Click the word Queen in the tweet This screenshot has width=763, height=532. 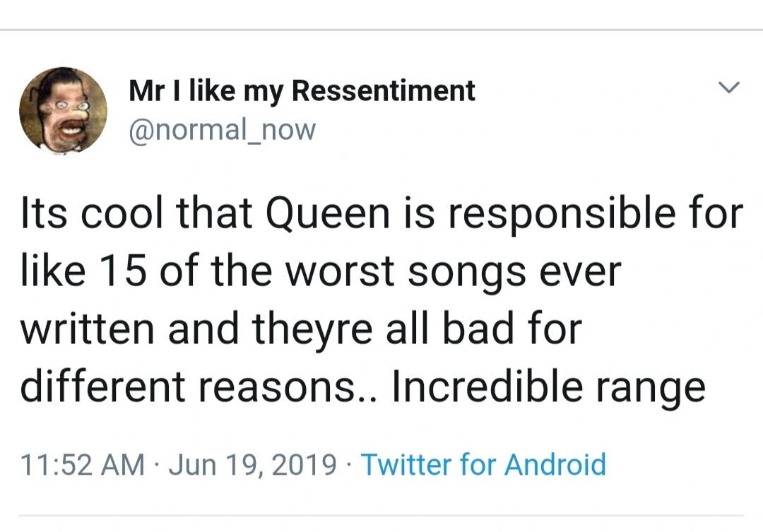click(x=328, y=215)
